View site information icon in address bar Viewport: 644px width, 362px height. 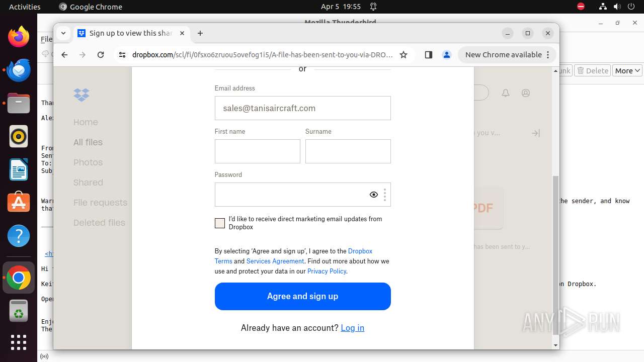(122, 55)
